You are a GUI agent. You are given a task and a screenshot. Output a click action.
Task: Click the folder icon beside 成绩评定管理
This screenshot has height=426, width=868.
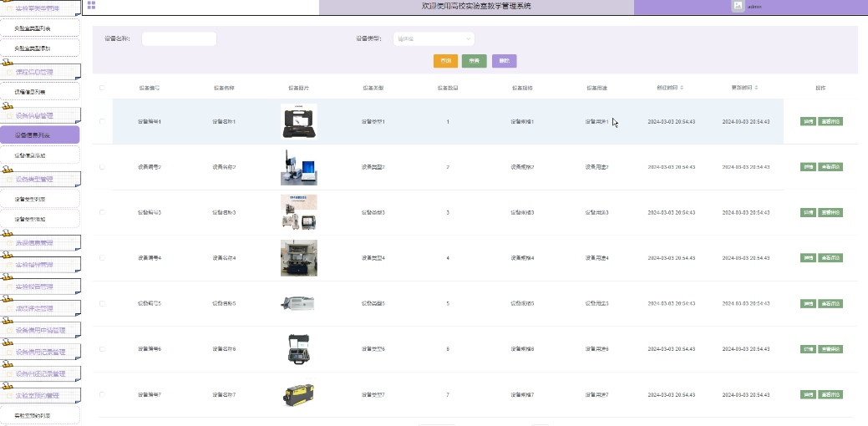pyautogui.click(x=9, y=309)
